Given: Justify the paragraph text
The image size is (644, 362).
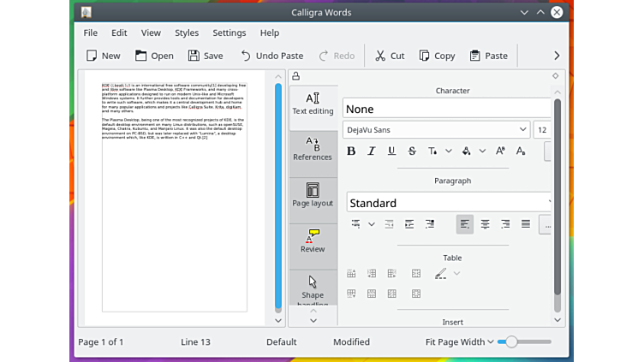Looking at the screenshot, I should coord(526,224).
